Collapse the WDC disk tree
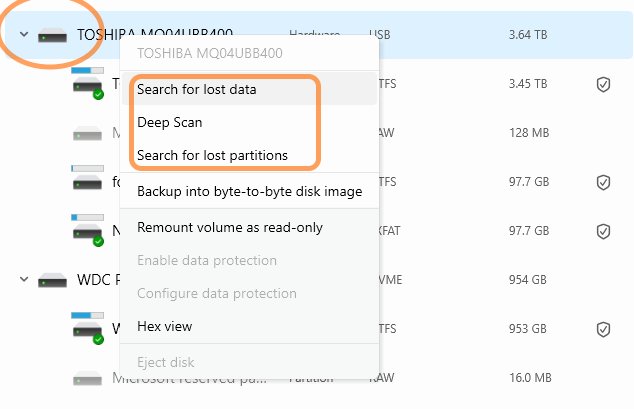 23,279
